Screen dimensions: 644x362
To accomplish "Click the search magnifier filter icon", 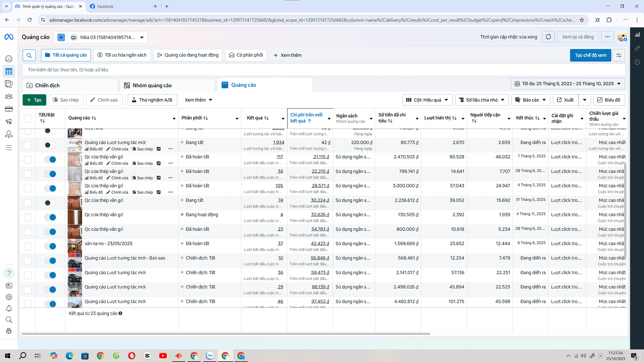I will (x=29, y=55).
